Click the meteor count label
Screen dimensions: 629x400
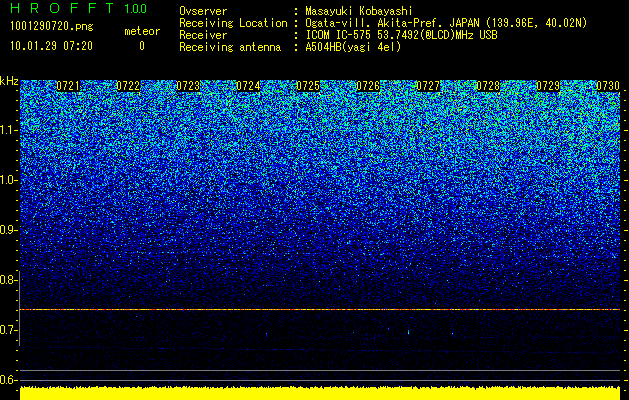point(142,31)
